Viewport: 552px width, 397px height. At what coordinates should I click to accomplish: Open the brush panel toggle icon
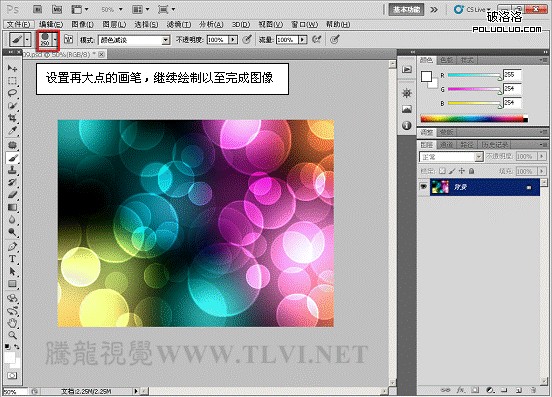click(69, 39)
